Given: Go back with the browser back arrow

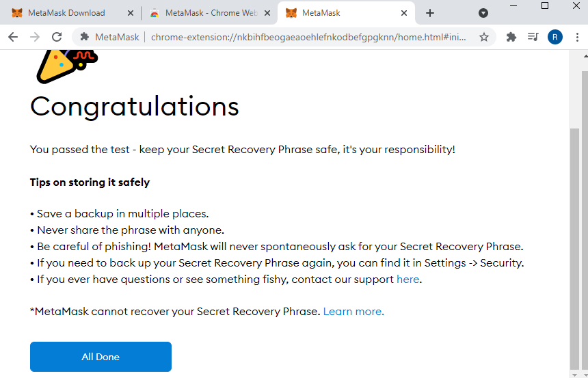Looking at the screenshot, I should (x=13, y=37).
